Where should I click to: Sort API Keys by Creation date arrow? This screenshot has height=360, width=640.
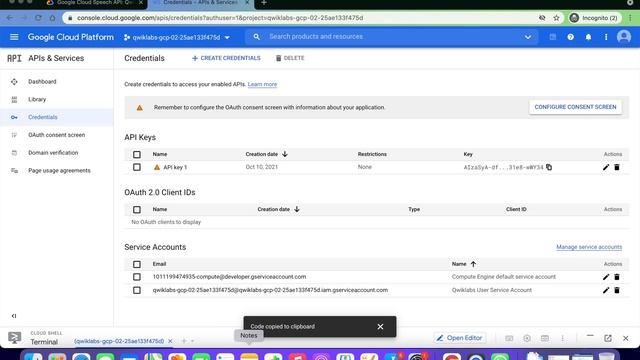coord(285,154)
